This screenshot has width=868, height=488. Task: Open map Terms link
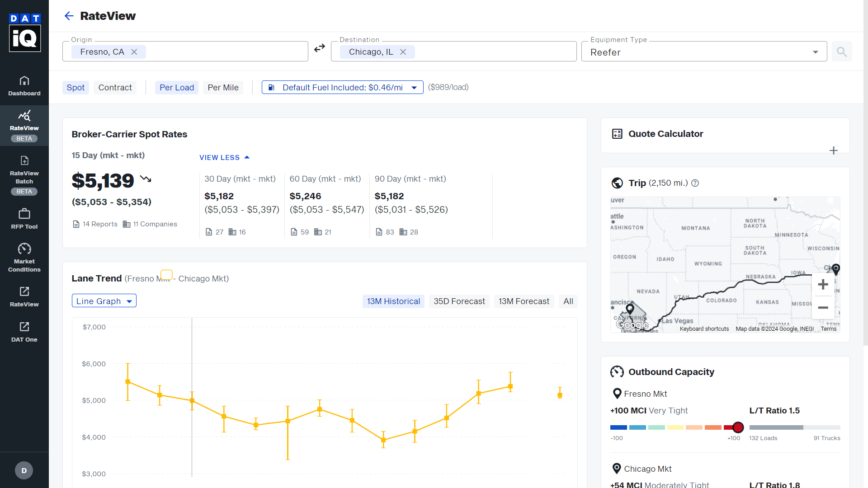[829, 329]
